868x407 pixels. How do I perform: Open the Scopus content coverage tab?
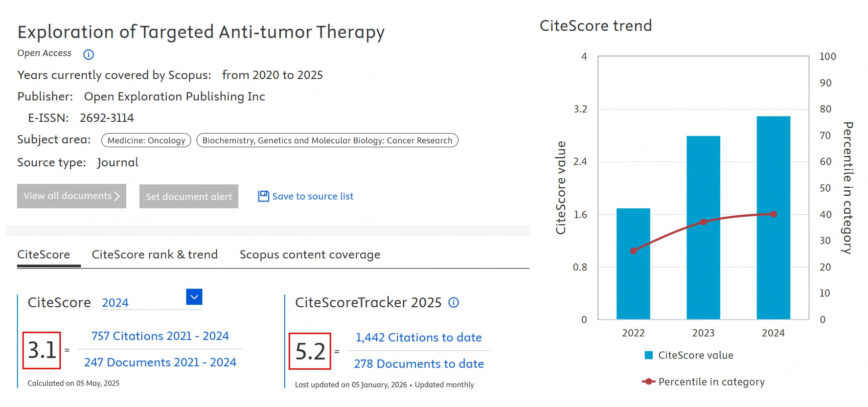(x=310, y=254)
